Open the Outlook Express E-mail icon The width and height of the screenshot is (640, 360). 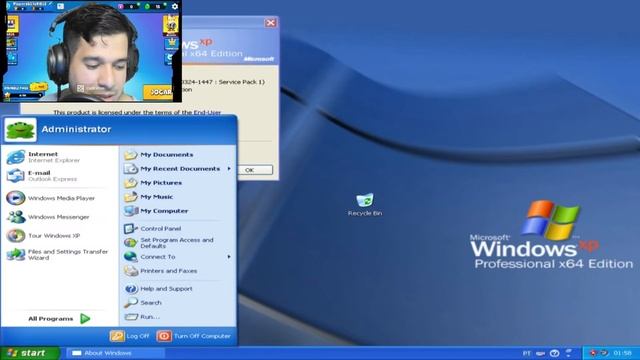coord(16,176)
